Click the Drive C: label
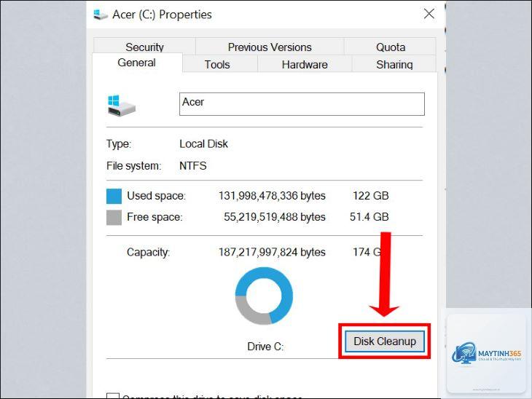The image size is (532, 399). click(265, 347)
